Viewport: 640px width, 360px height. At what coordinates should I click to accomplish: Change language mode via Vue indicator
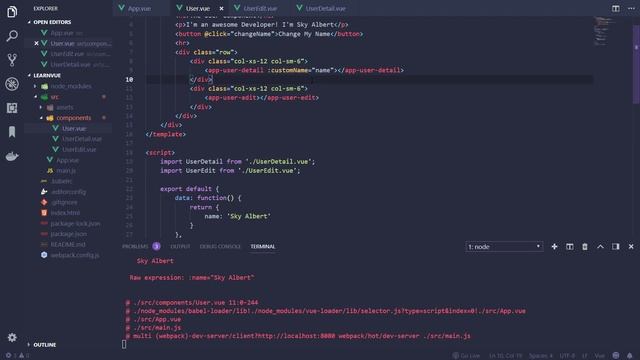600,356
